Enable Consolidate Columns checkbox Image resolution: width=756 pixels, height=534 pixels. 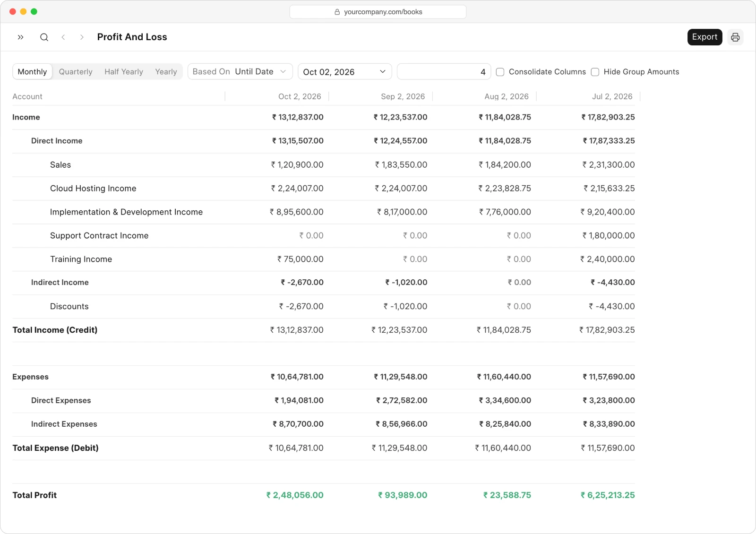click(x=500, y=72)
